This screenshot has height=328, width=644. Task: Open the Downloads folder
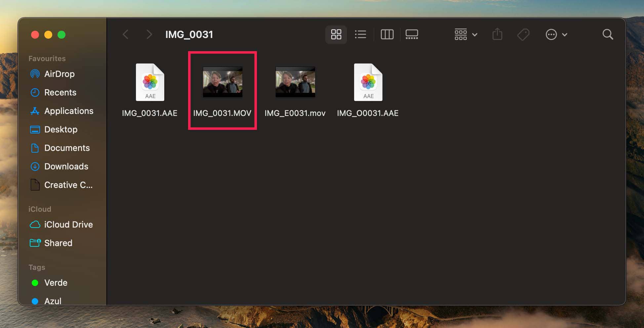[66, 166]
